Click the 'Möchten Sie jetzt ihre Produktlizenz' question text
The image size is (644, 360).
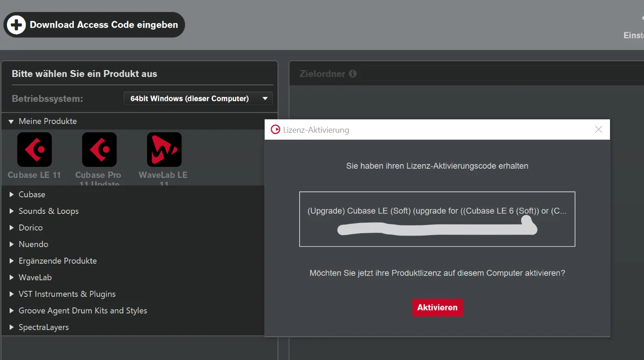coord(437,273)
